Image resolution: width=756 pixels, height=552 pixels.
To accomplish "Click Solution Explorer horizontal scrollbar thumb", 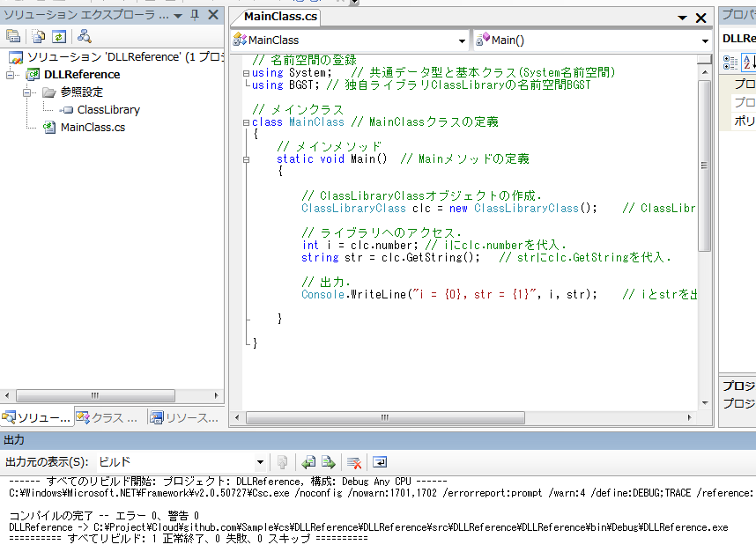I will pos(95,395).
